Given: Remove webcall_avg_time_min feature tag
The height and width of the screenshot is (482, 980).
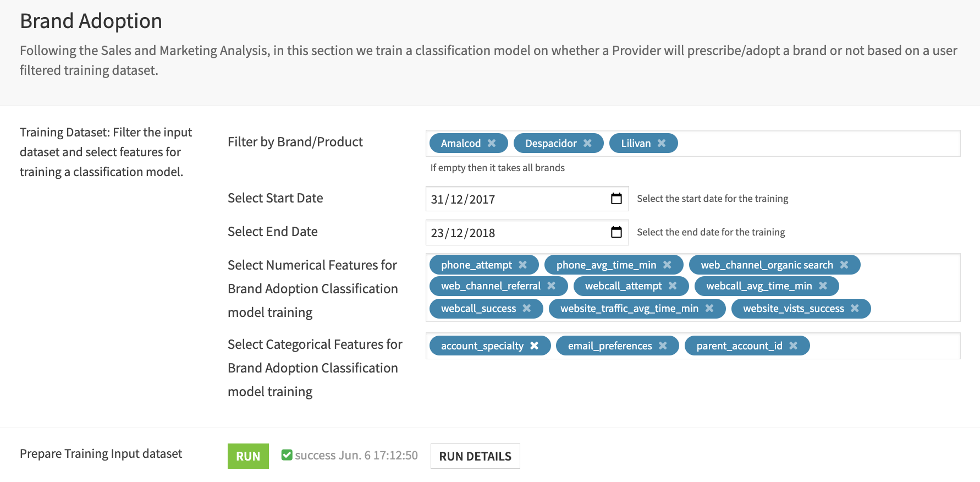Looking at the screenshot, I should coord(823,286).
